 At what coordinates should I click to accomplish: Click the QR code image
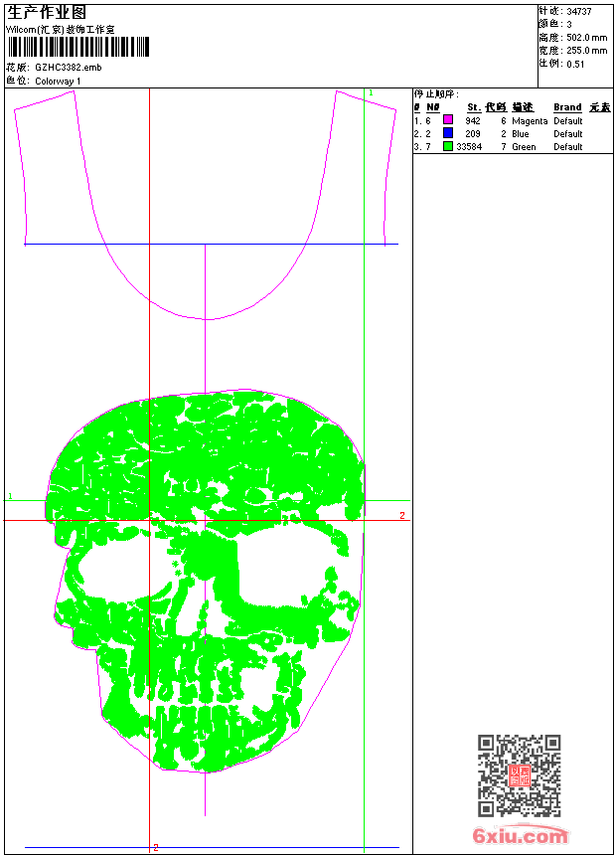(x=519, y=775)
